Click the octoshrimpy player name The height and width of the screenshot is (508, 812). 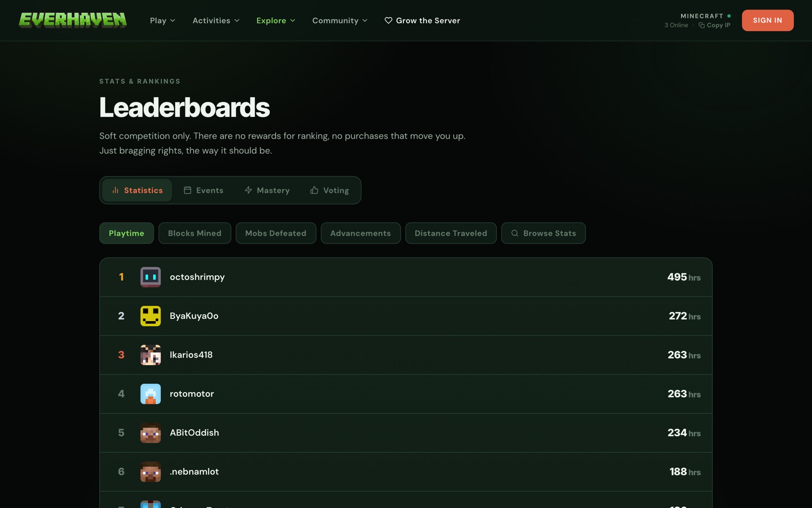[197, 277]
